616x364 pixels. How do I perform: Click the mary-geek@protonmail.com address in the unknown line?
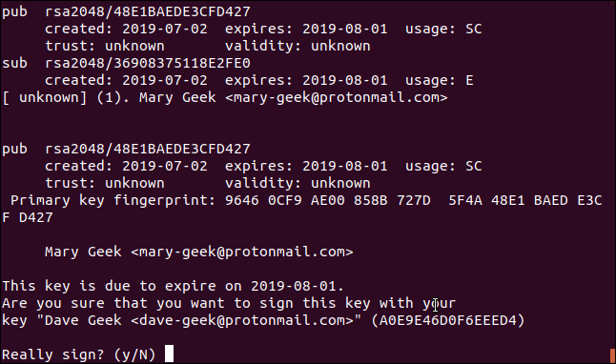point(337,98)
